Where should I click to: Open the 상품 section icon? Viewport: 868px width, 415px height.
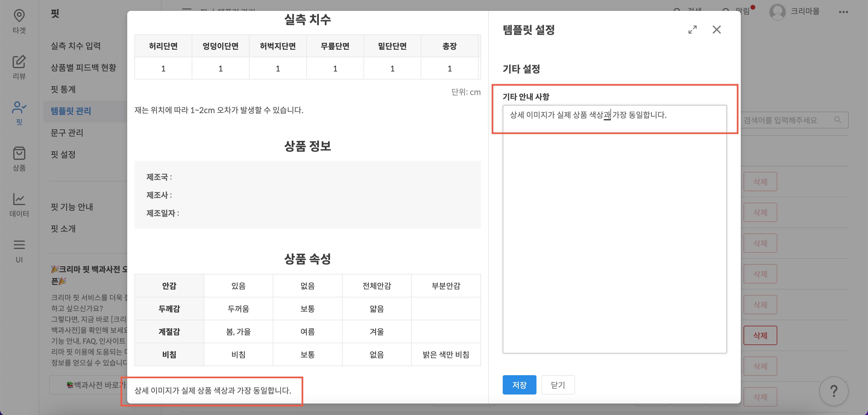19,156
